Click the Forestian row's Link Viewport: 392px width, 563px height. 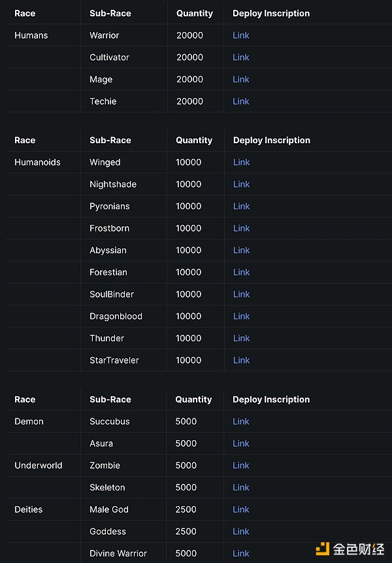tap(242, 272)
